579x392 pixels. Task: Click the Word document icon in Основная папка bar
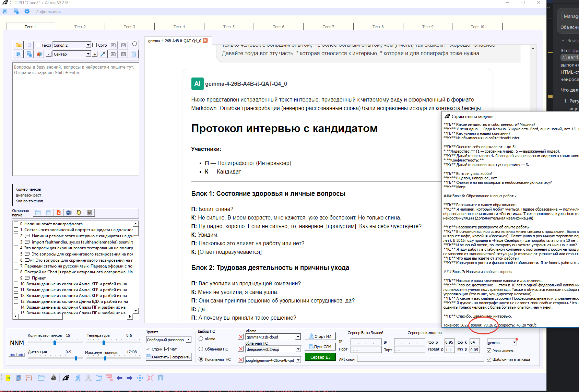point(69,213)
